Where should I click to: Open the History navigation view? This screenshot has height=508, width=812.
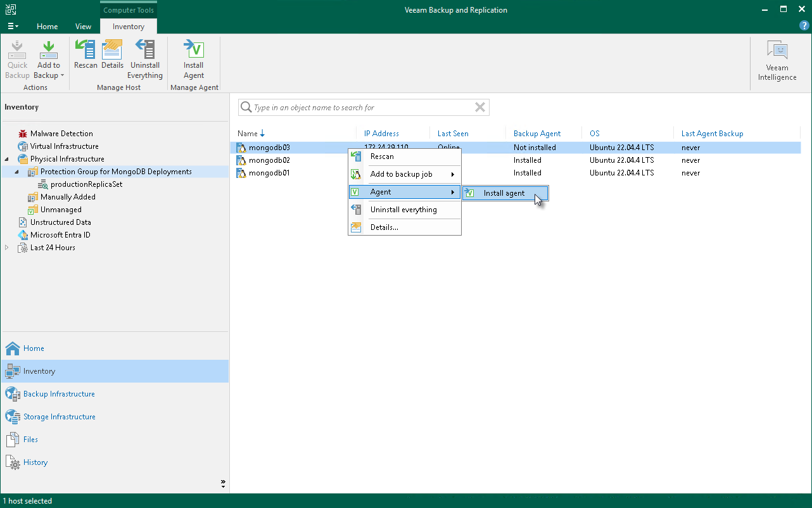(x=115, y=462)
